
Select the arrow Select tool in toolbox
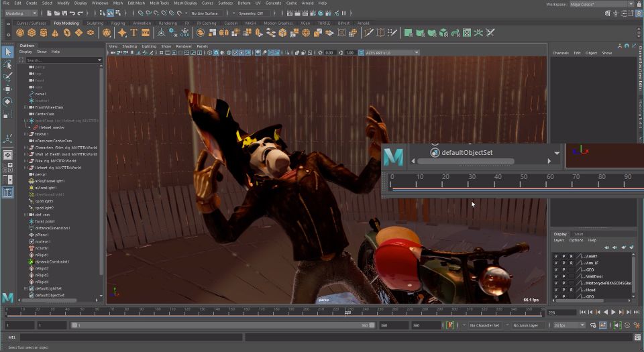pyautogui.click(x=7, y=52)
